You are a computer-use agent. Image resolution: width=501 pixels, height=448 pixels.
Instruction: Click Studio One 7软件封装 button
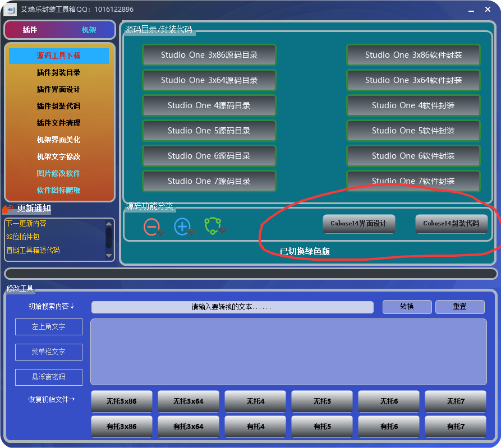(413, 181)
